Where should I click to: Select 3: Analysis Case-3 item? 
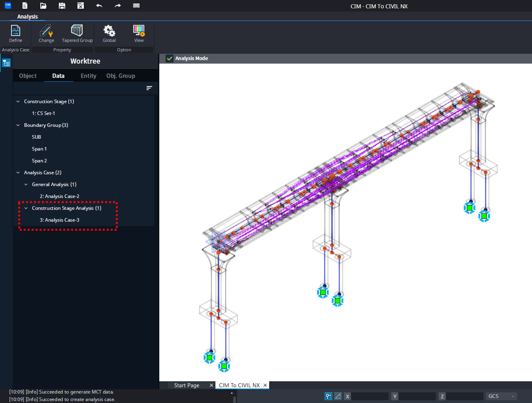coord(59,220)
